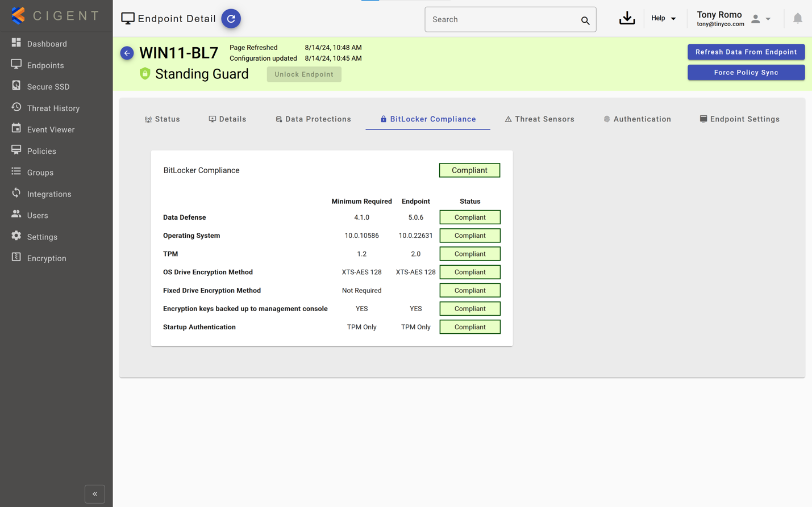Screen dimensions: 812x507
Task: Open the Data Protections tab
Action: tap(313, 119)
